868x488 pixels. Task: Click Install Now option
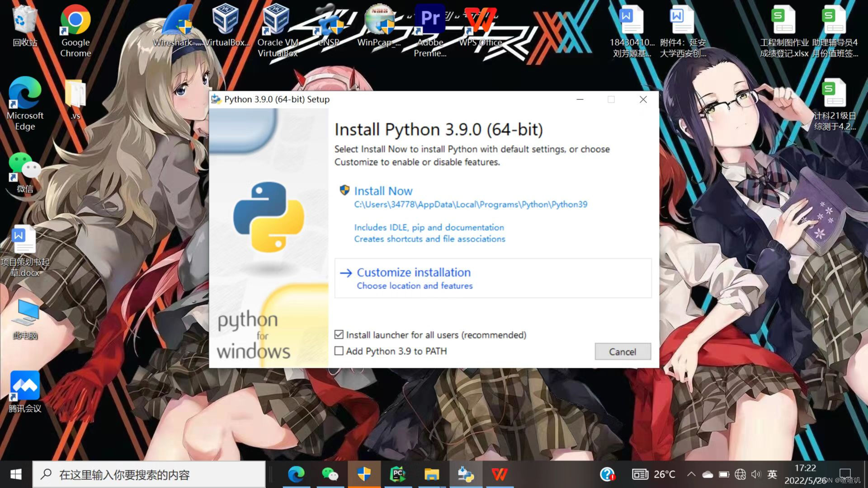coord(383,191)
